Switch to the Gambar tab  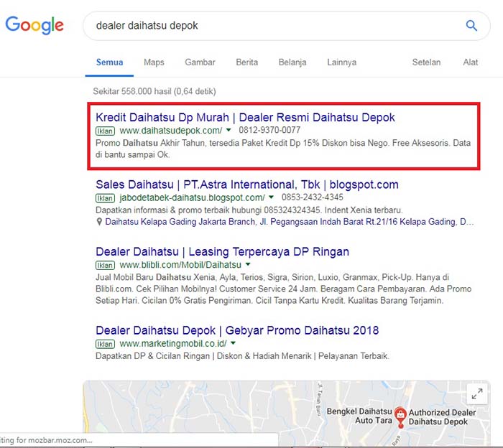point(200,62)
